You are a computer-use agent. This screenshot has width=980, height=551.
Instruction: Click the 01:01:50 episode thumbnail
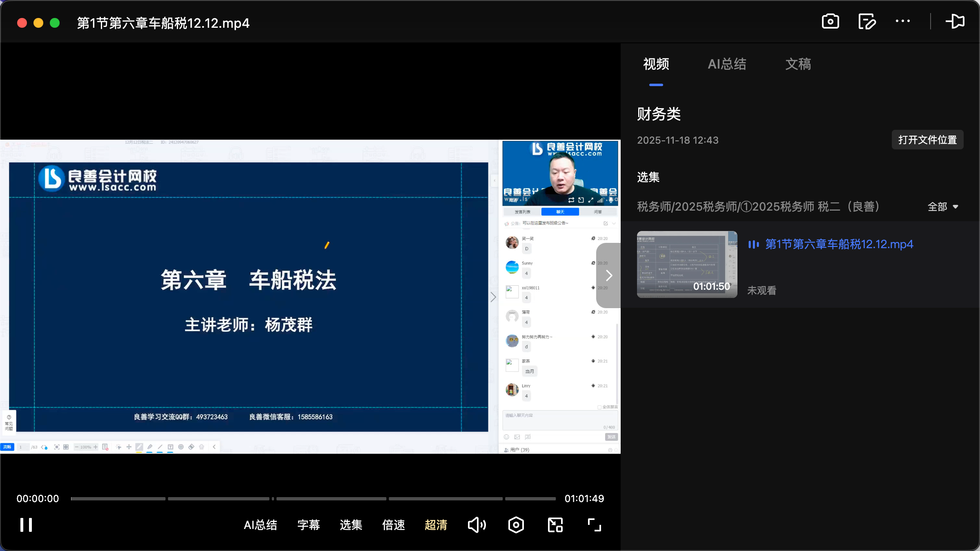coord(686,264)
